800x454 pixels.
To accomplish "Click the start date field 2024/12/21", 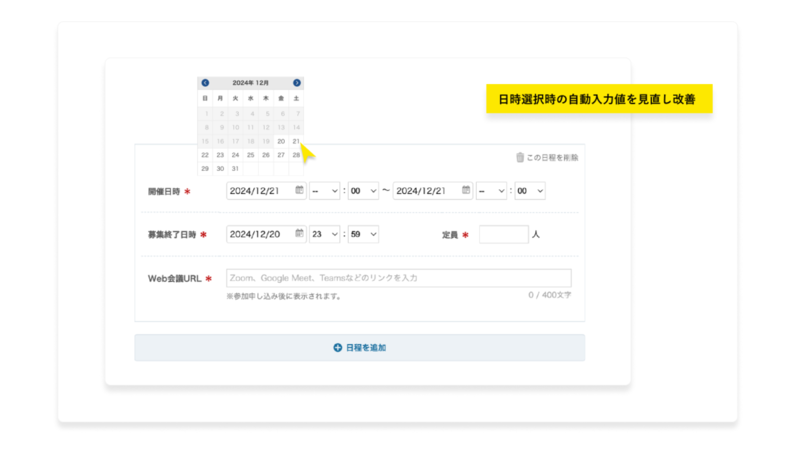I will pyautogui.click(x=266, y=191).
